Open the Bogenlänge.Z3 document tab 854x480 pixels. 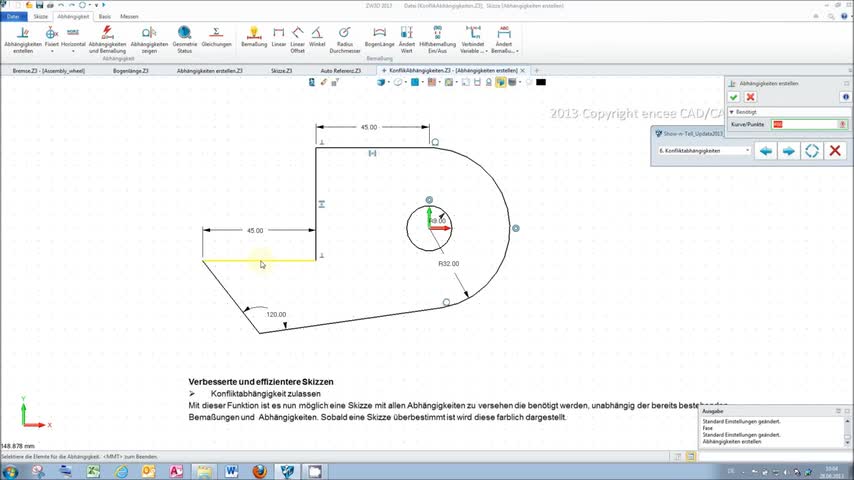click(x=131, y=71)
